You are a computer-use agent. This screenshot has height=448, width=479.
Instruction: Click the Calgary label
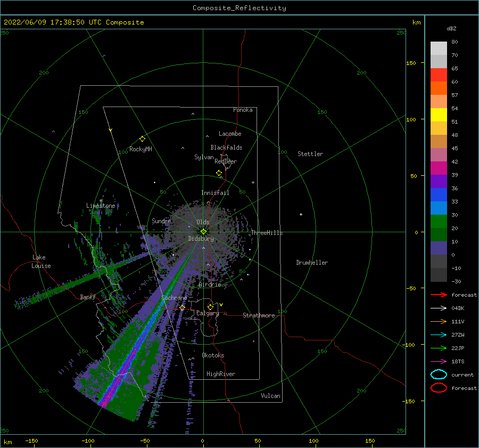click(208, 313)
